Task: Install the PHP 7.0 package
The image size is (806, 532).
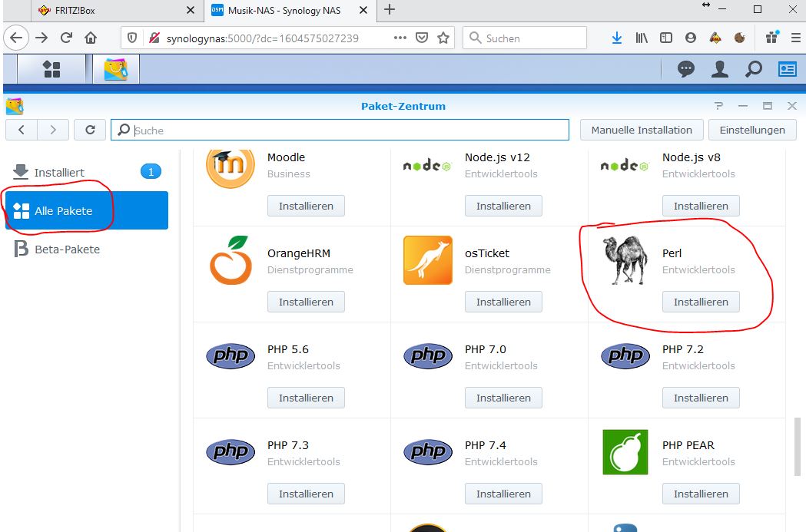Action: 503,398
